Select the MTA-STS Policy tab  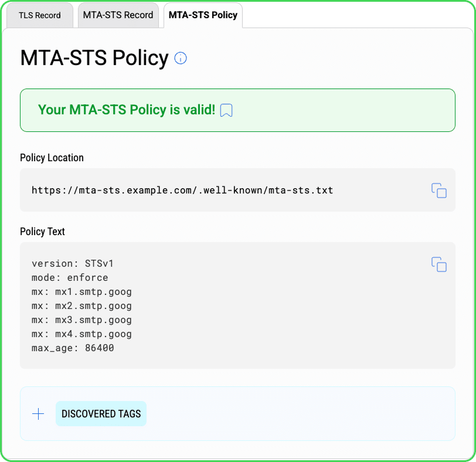(203, 15)
